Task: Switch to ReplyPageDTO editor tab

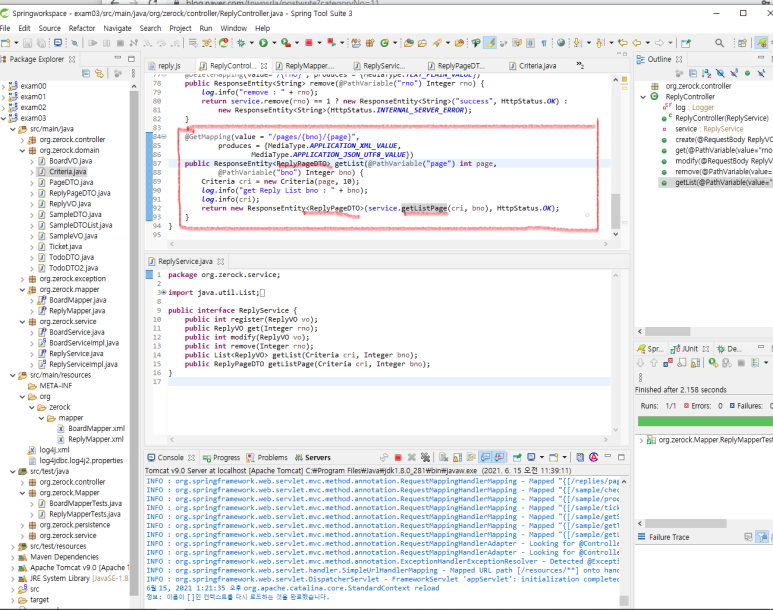Action: coord(457,66)
